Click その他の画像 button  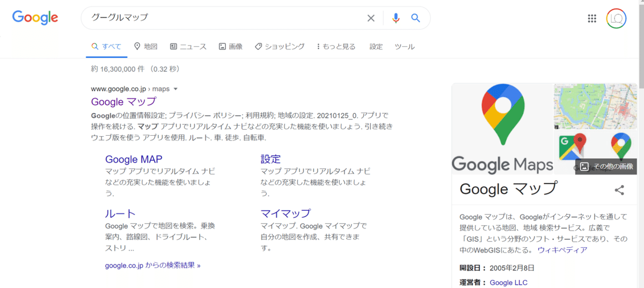(x=606, y=166)
